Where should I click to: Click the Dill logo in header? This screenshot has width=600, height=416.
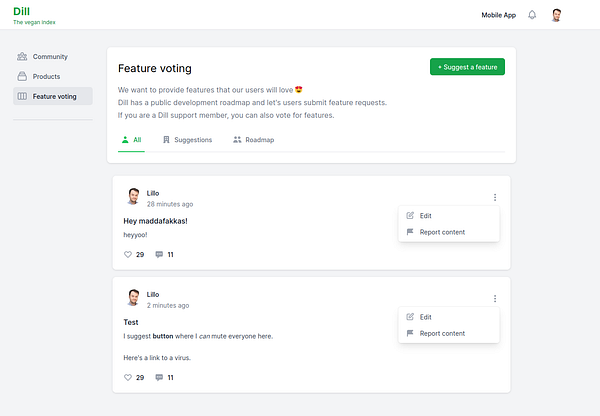(21, 12)
